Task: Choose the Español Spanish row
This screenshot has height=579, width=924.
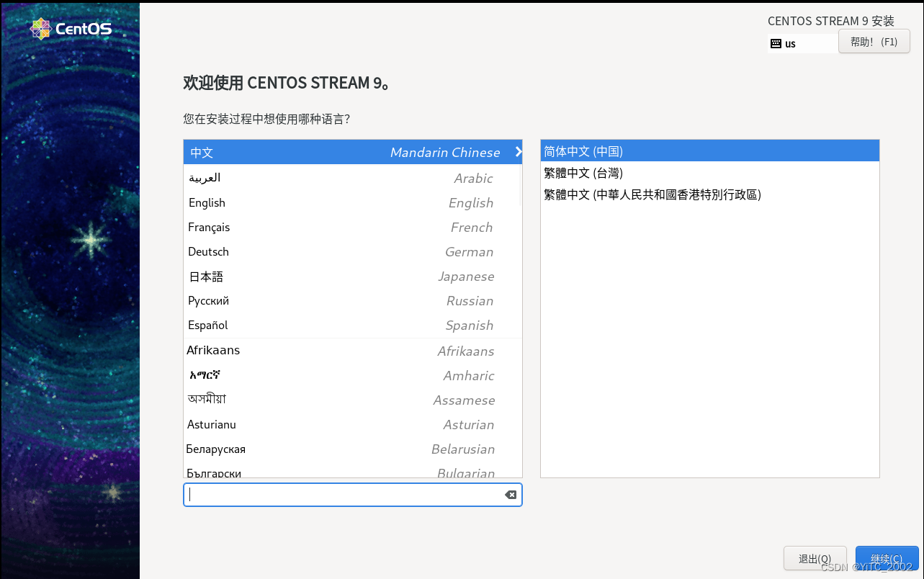Action: (353, 325)
